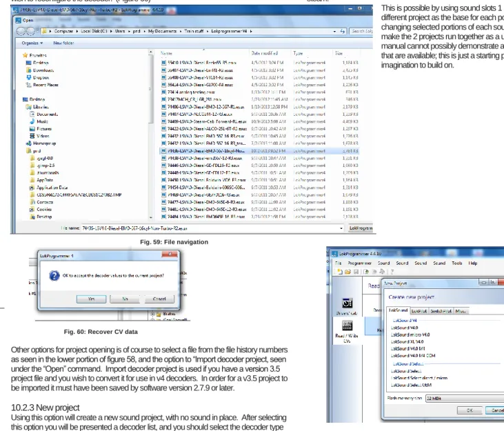Select Libraries in the navigation tree
The image size is (504, 431).
(x=38, y=107)
